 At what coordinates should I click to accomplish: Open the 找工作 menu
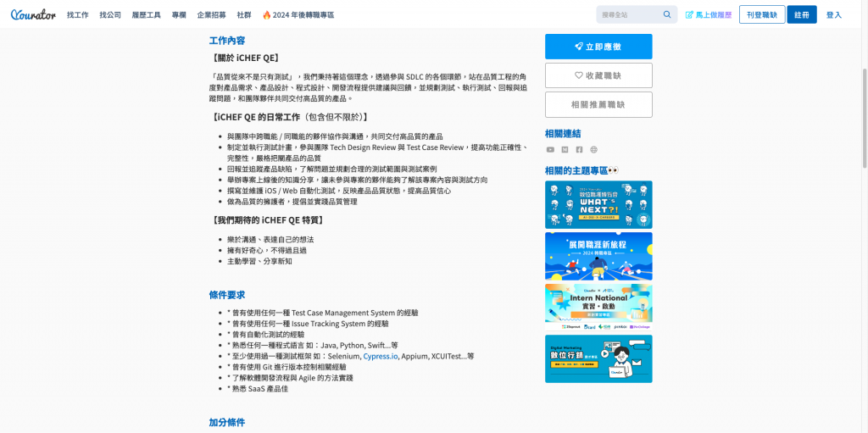pyautogui.click(x=77, y=15)
